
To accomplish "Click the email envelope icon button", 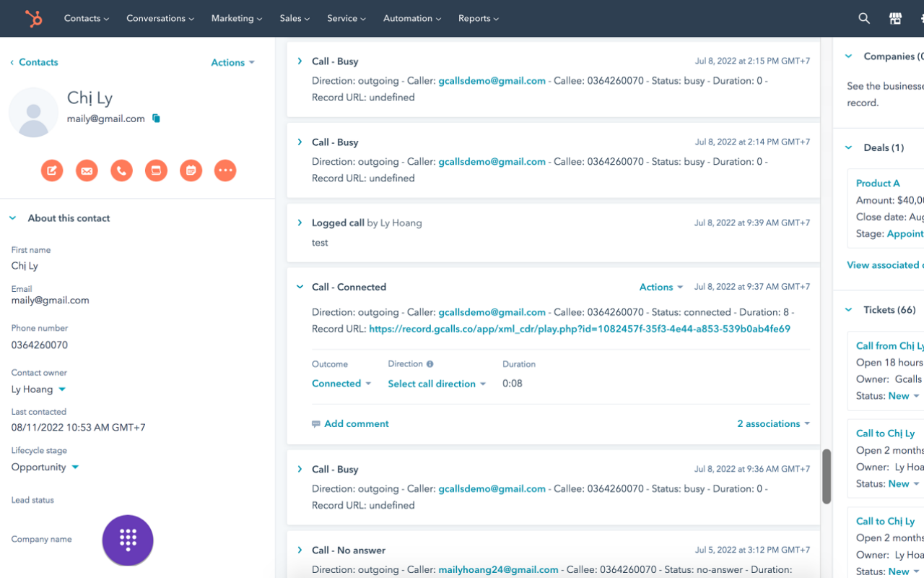I will pyautogui.click(x=87, y=171).
